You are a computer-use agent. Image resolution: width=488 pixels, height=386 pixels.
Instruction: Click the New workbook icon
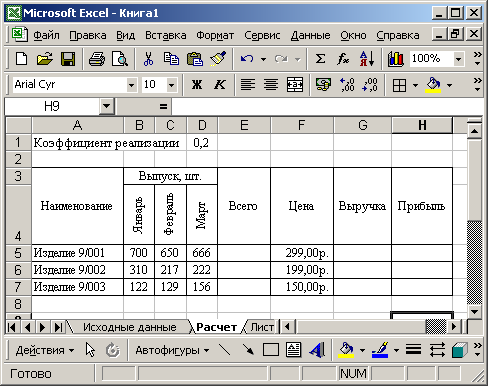pos(22,59)
